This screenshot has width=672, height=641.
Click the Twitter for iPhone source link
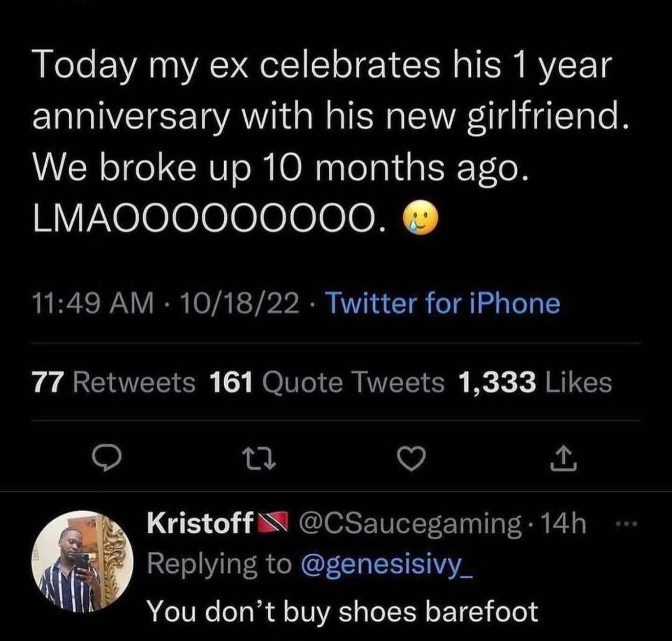(443, 303)
